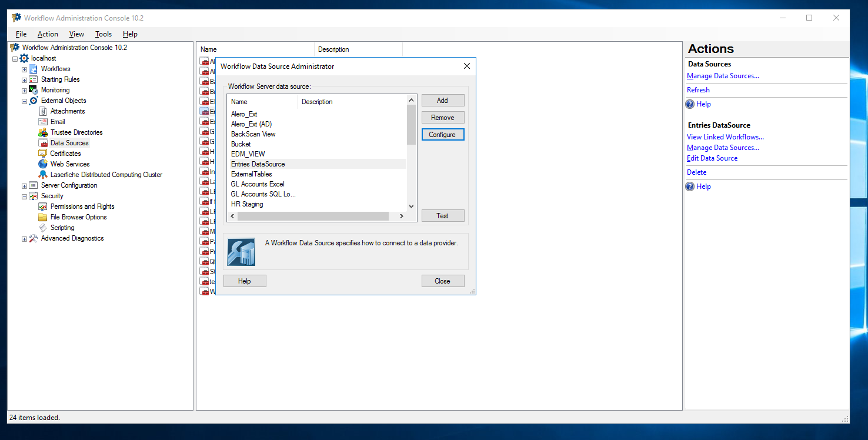Viewport: 868px width, 440px height.
Task: Click the vertical scrollbar down arrow in list
Action: 411,206
